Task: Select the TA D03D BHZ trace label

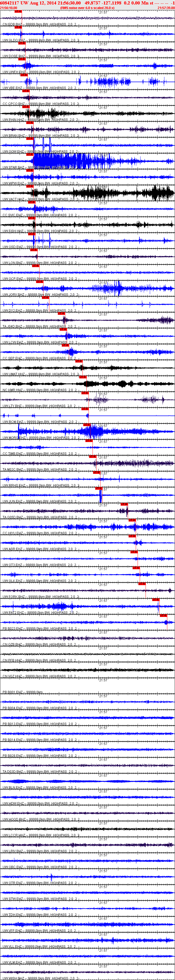Action: (x=40, y=772)
